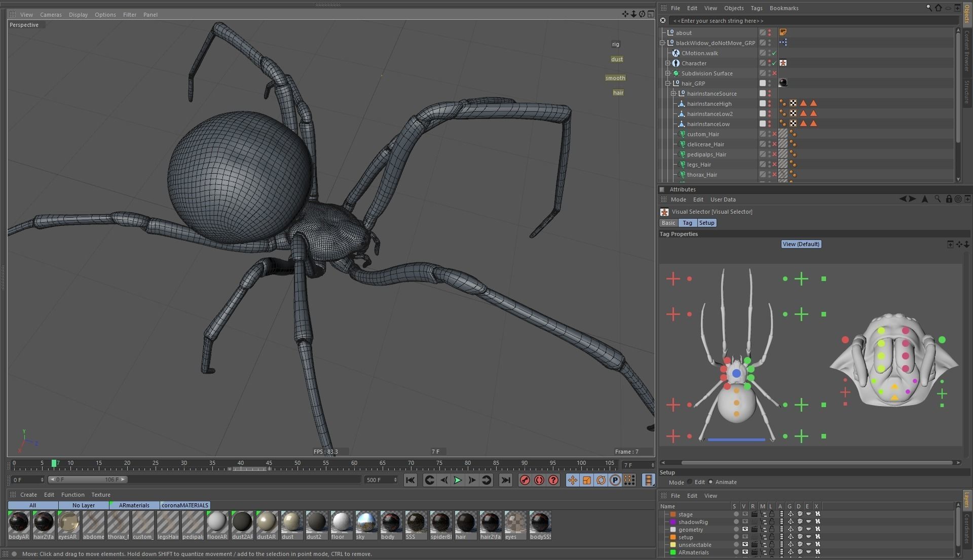973x560 pixels.
Task: Enable the Subdivision Surface via its red X
Action: coord(774,73)
